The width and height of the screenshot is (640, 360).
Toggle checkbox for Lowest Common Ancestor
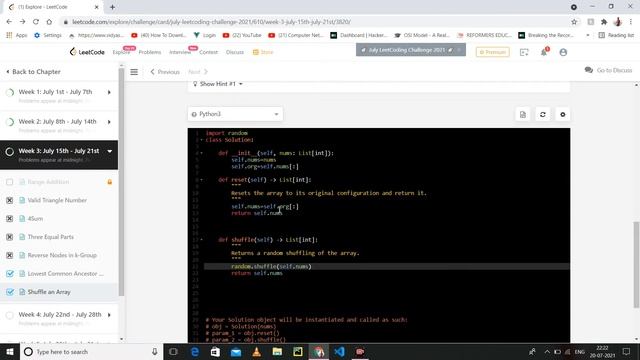(x=10, y=274)
